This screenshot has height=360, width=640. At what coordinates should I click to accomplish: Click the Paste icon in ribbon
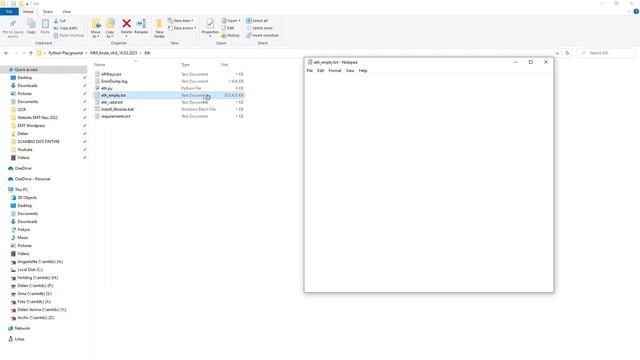pos(45,24)
